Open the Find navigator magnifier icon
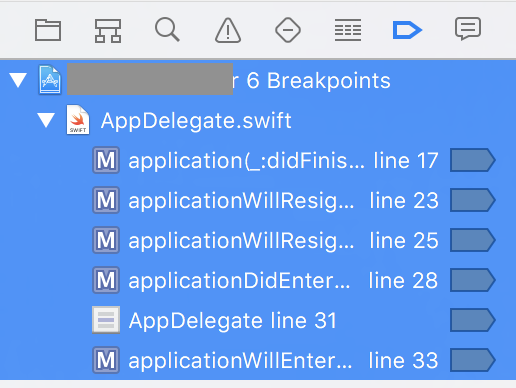This screenshot has width=516, height=388. point(167,30)
